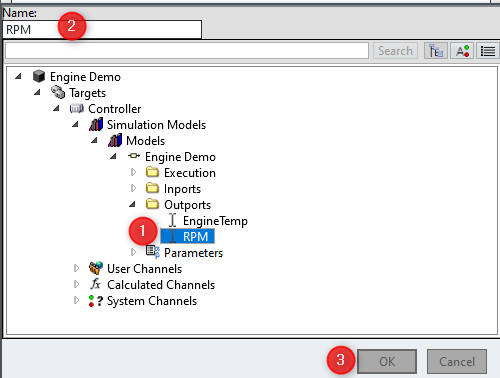This screenshot has height=378, width=500.
Task: Select the Targets label in the tree
Action: pyautogui.click(x=88, y=93)
